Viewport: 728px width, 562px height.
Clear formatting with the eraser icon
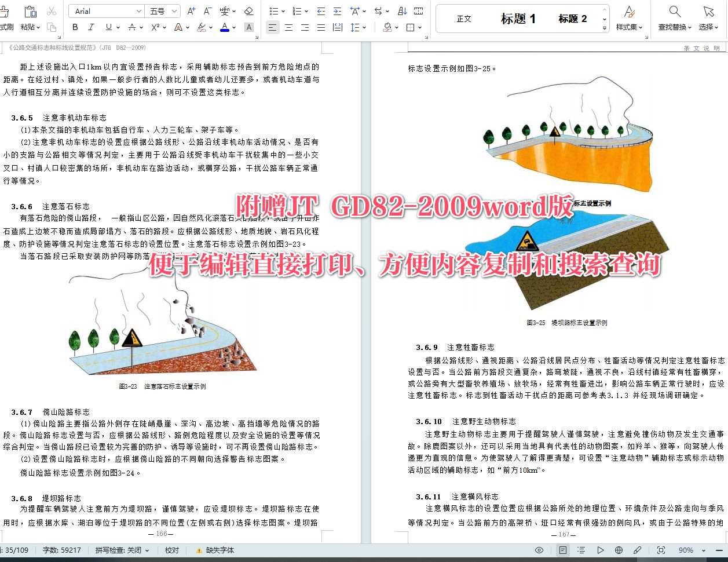(249, 10)
